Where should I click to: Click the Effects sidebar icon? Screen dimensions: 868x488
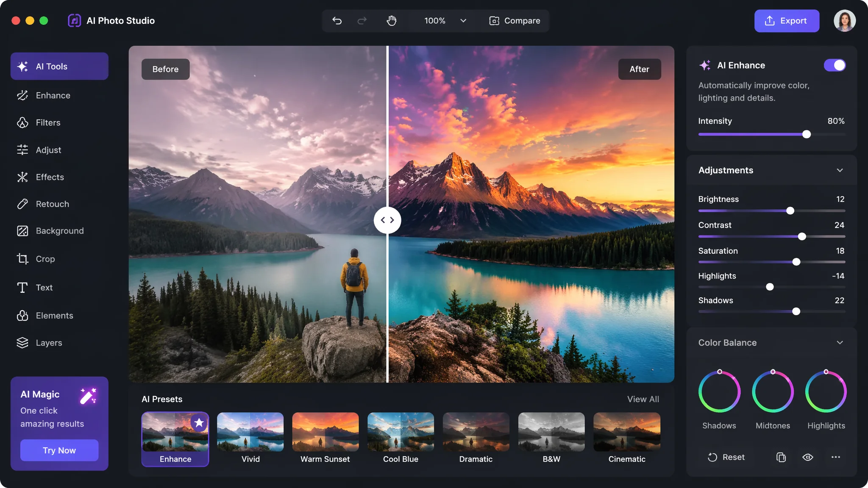tap(22, 177)
